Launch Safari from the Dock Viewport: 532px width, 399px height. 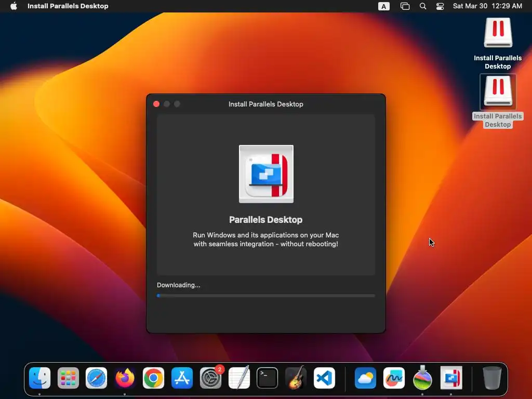click(x=96, y=378)
